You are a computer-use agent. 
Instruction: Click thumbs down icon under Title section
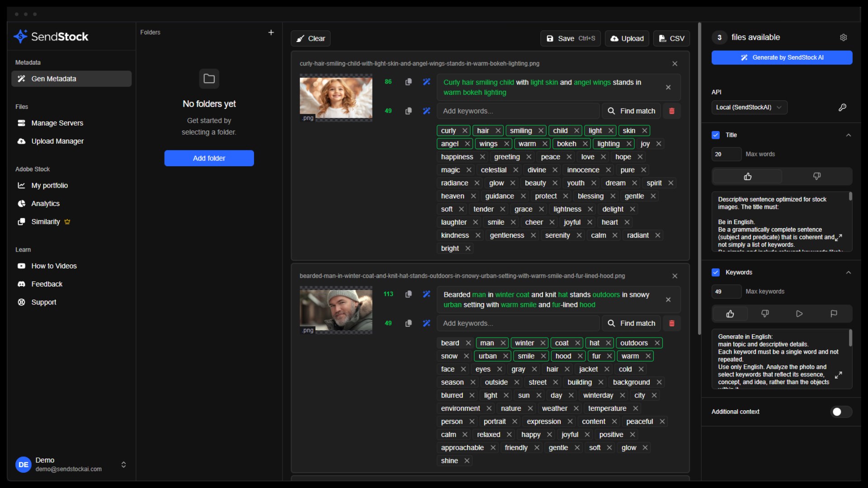pyautogui.click(x=816, y=176)
